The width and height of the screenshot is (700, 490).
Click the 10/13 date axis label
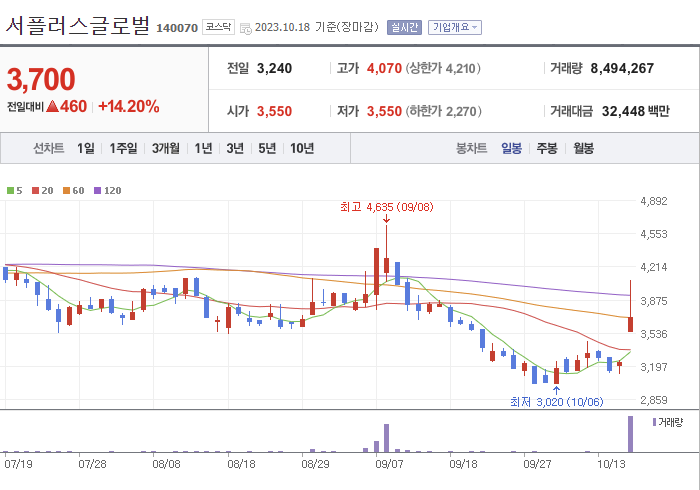611,464
